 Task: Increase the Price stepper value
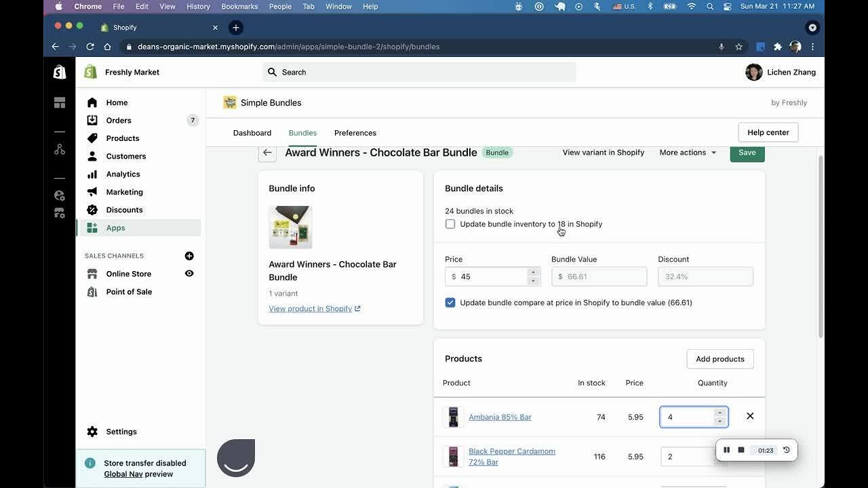(534, 272)
